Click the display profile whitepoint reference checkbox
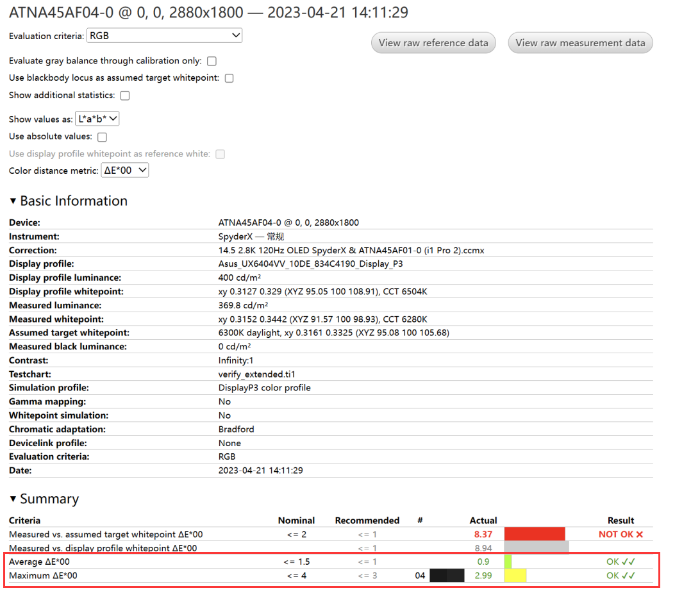700x593 pixels. click(221, 154)
